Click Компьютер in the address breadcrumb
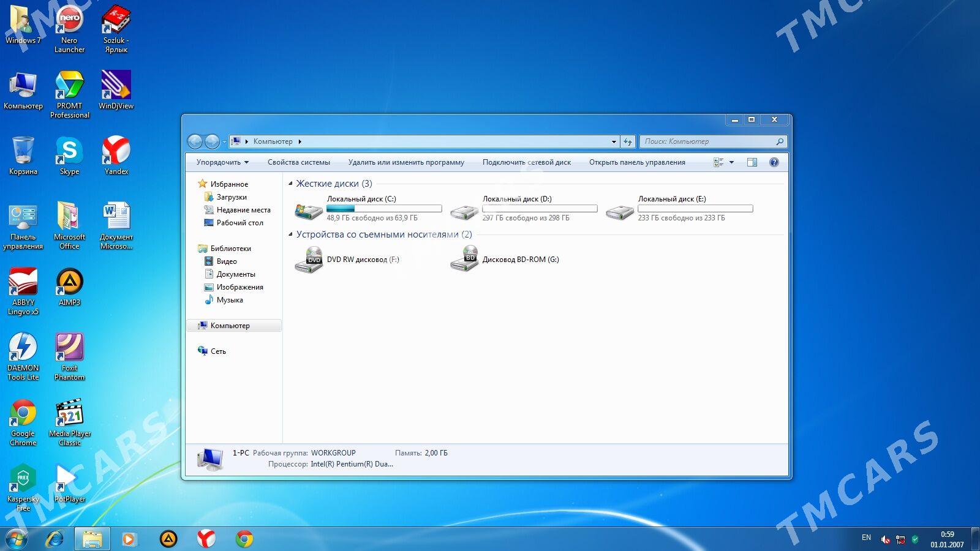This screenshot has width=980, height=551. (x=273, y=141)
